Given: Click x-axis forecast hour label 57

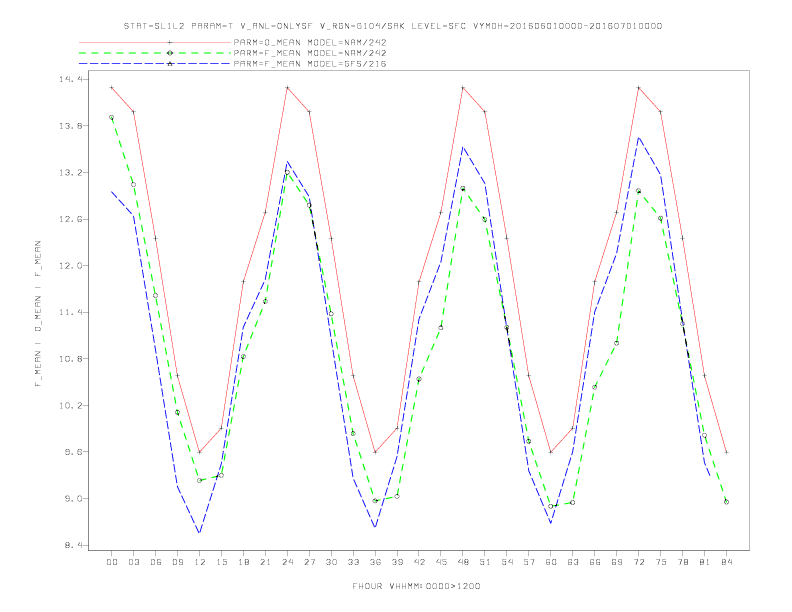Looking at the screenshot, I should 529,562.
